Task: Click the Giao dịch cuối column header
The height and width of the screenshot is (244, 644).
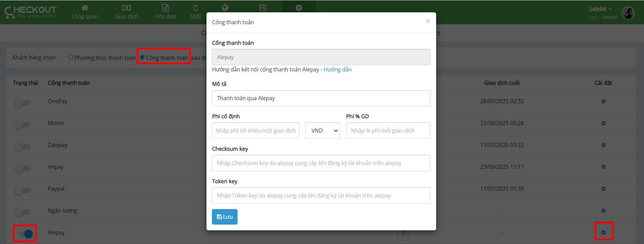Action: click(x=502, y=83)
